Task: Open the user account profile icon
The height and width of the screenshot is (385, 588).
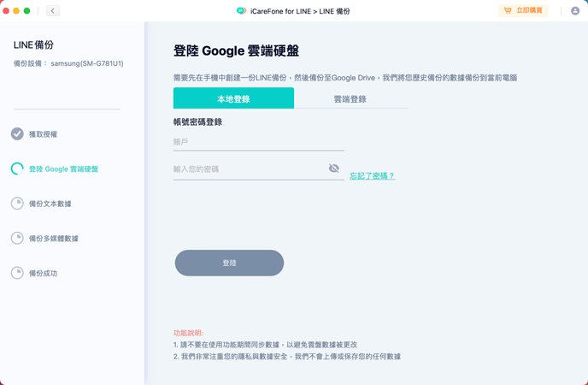Action: coord(575,11)
